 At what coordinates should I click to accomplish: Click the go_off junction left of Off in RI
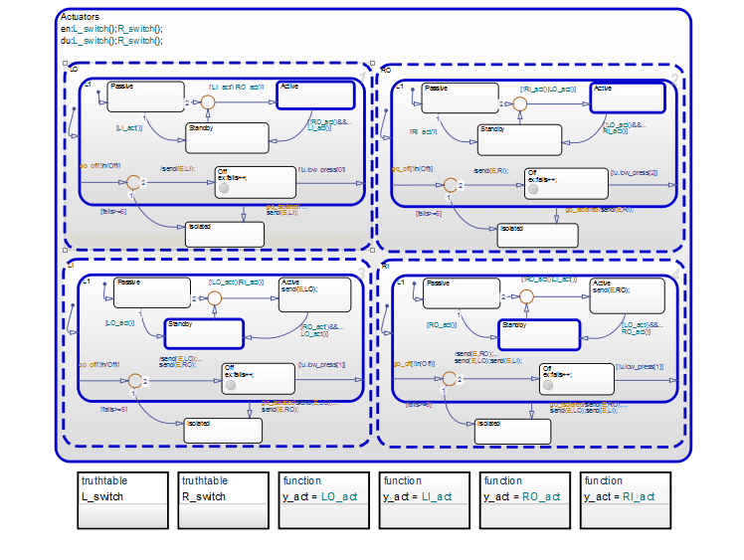(450, 378)
